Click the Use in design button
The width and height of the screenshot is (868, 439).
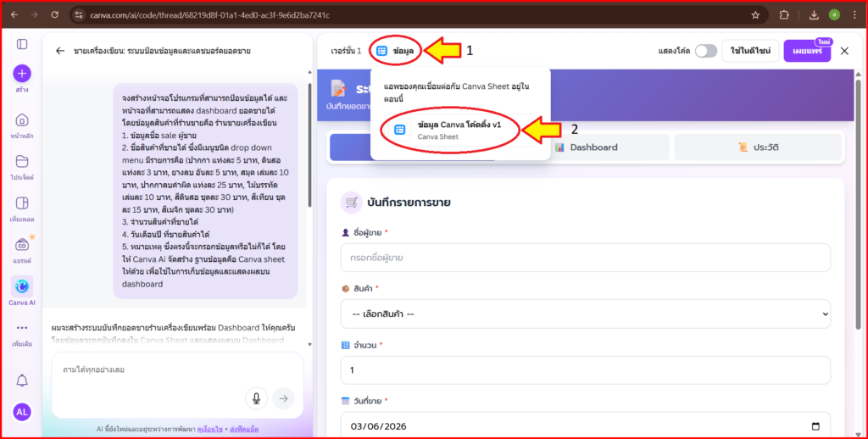(x=750, y=51)
